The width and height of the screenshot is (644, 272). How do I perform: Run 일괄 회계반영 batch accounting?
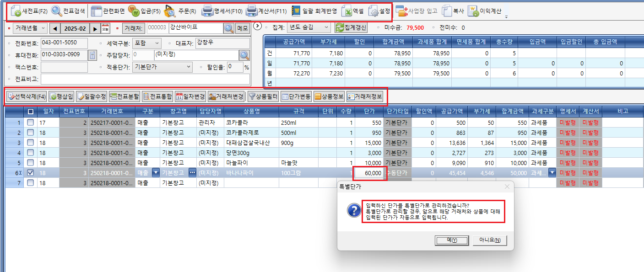tap(314, 11)
